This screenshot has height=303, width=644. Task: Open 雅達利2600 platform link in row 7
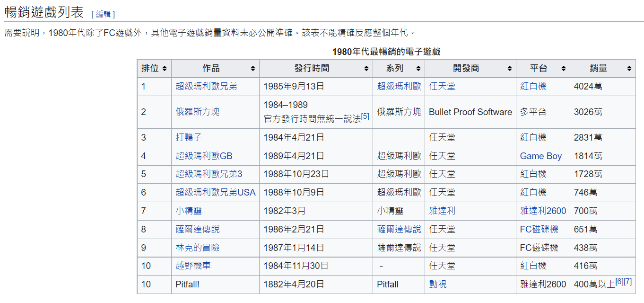point(543,211)
